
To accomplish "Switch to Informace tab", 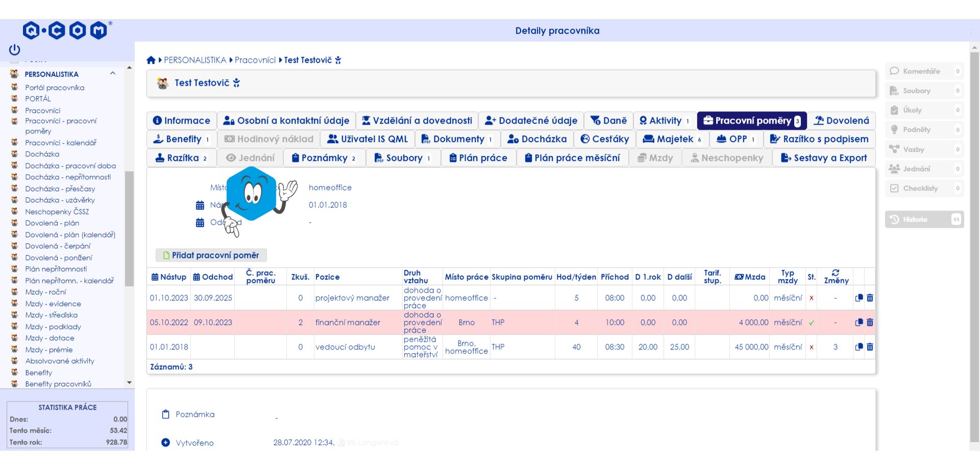I will point(182,121).
